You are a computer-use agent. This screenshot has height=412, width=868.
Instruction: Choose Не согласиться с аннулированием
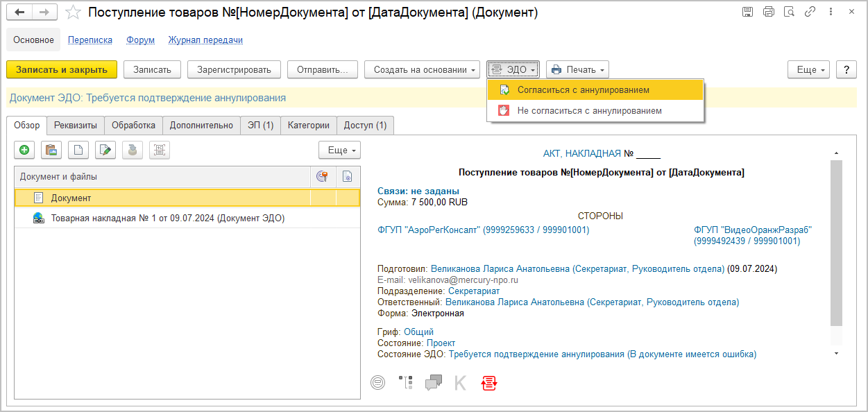pos(589,111)
